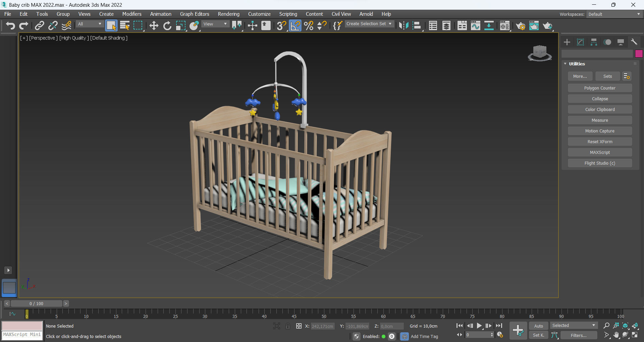Open Schematic View icon
644x342 pixels.
coord(489,26)
